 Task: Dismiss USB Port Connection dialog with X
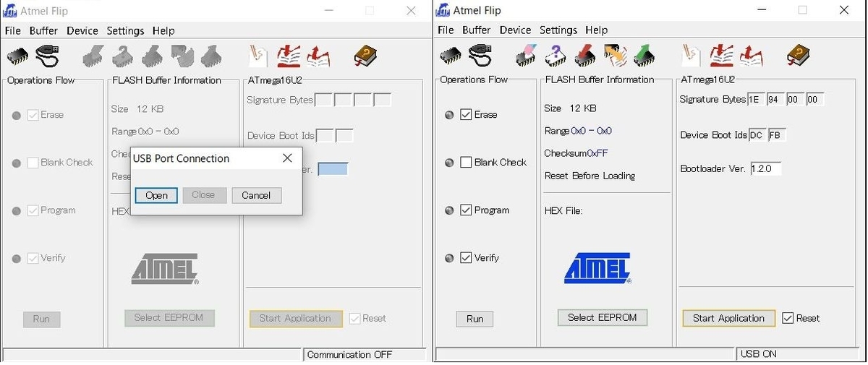[x=287, y=158]
